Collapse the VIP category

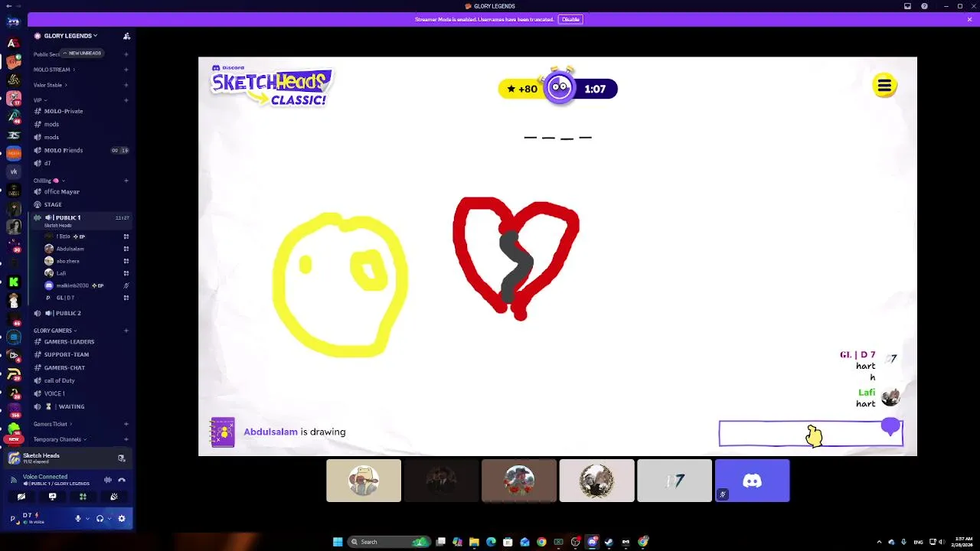click(x=40, y=100)
